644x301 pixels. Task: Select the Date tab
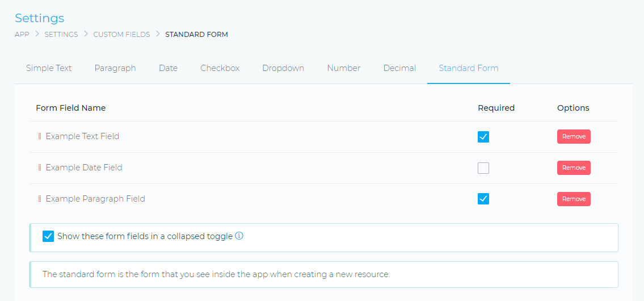click(x=168, y=68)
